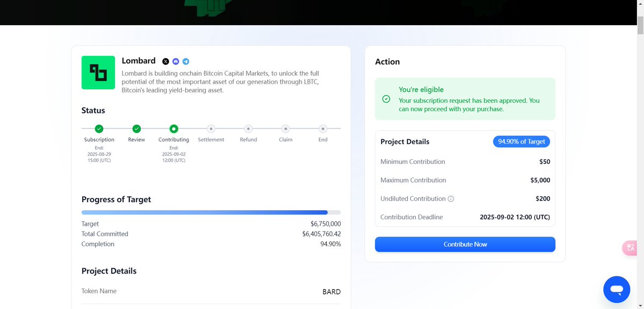644x309 pixels.
Task: Click the Maximum Contribution label
Action: [413, 180]
